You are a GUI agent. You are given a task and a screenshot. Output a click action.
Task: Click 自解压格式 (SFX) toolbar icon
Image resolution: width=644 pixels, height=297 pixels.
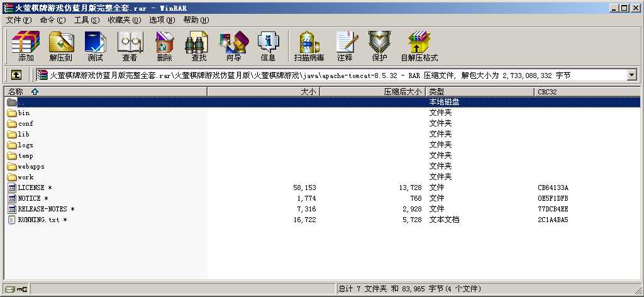(x=419, y=46)
